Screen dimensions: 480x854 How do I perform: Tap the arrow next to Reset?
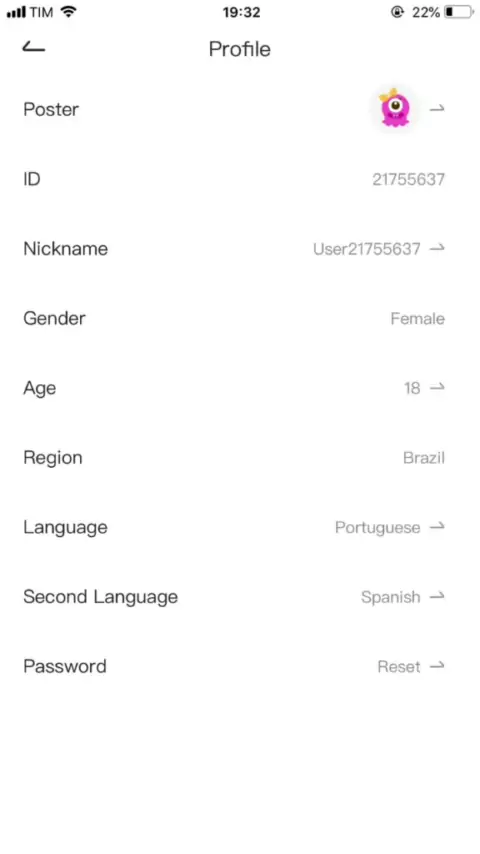(x=437, y=667)
